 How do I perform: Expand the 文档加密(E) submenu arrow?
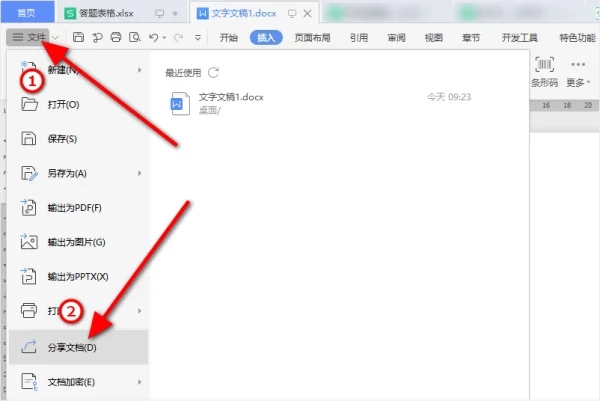139,382
